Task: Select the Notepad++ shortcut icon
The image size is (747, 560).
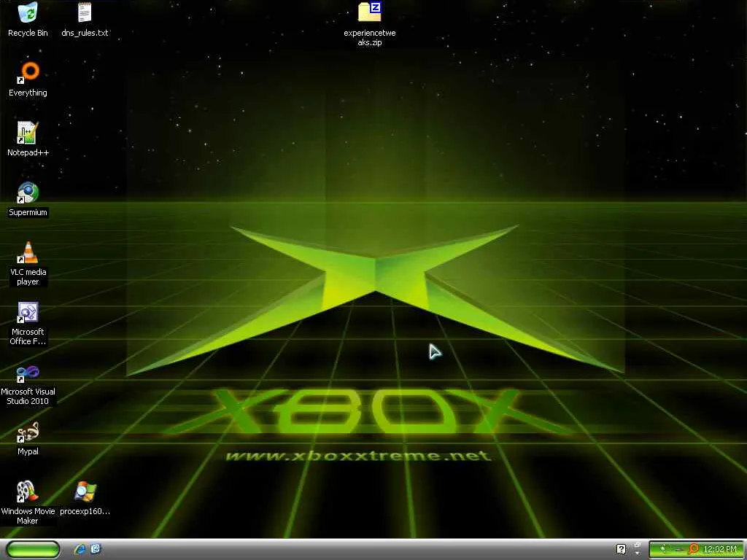Action: click(28, 133)
